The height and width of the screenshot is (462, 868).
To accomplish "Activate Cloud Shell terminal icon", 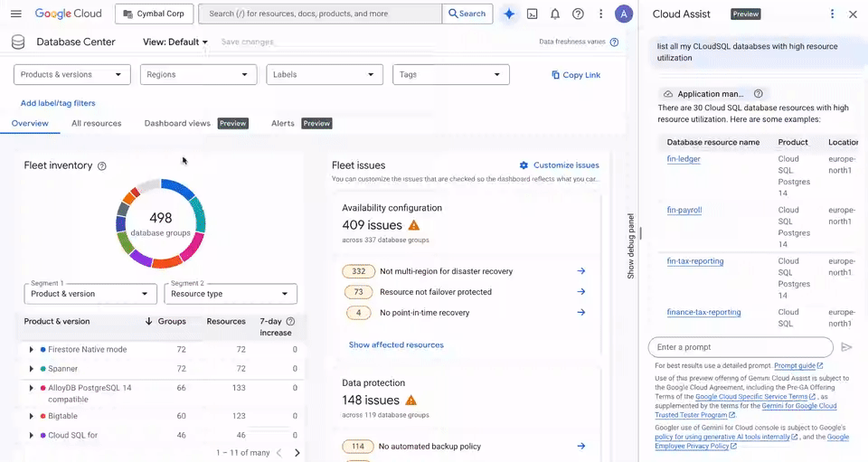I will (x=532, y=14).
